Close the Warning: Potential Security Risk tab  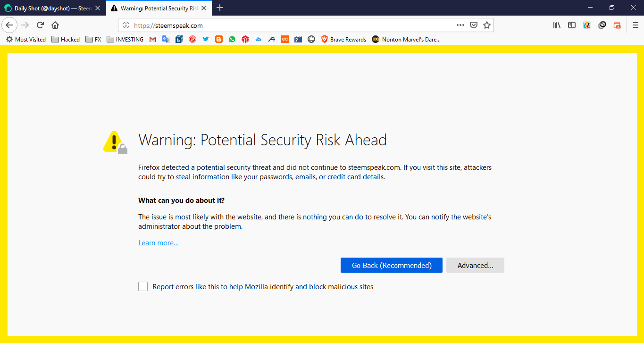tap(204, 8)
